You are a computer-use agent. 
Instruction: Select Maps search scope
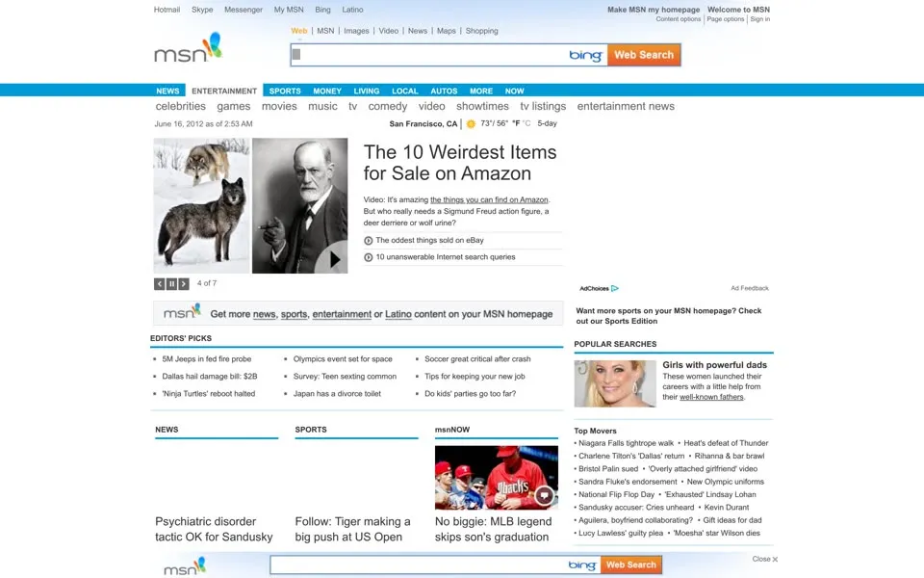tap(446, 31)
